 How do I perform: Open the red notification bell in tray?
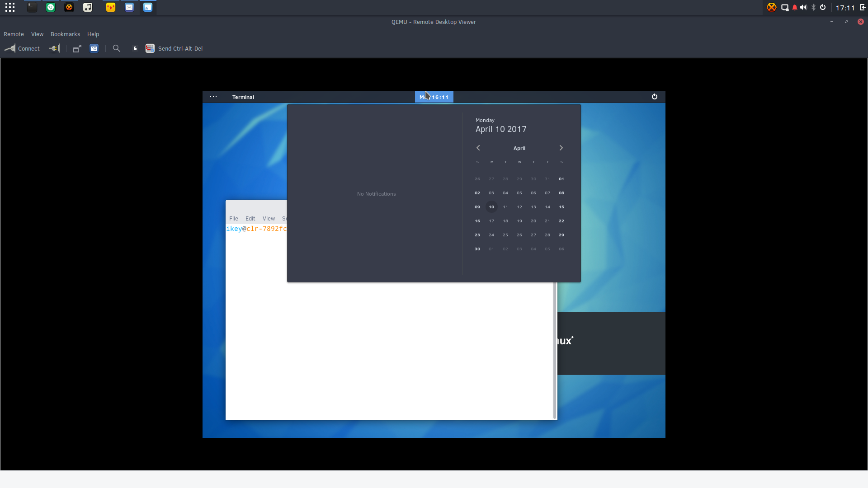[795, 7]
